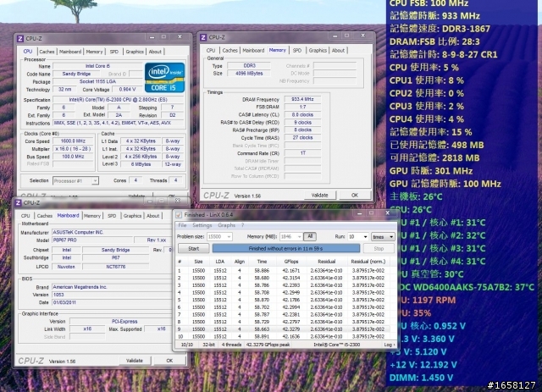Image resolution: width=542 pixels, height=392 pixels.
Task: Switch to CPU tab in the Memory CPU-Z window
Action: [211, 51]
